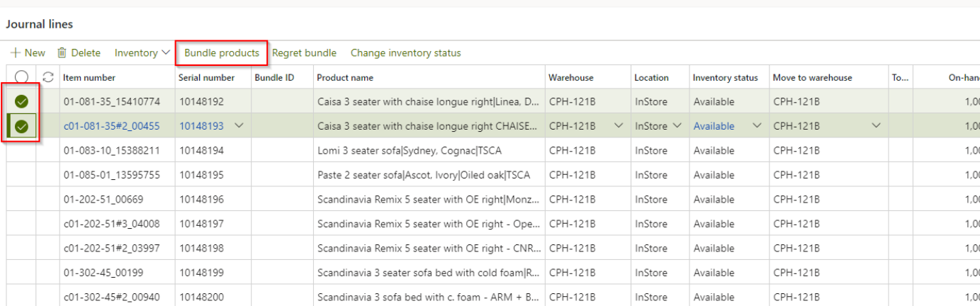Open item link c01-081-35#2_00455
This screenshot has width=980, height=306.
point(111,126)
